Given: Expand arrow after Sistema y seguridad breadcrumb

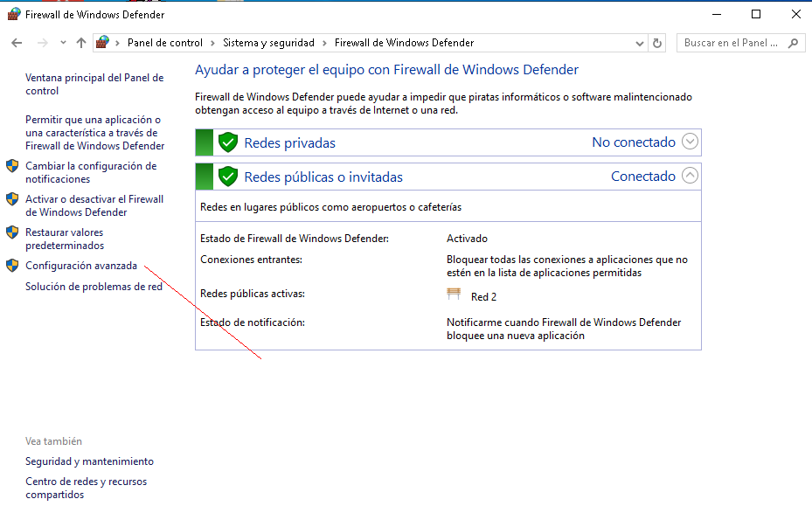Looking at the screenshot, I should pyautogui.click(x=324, y=44).
